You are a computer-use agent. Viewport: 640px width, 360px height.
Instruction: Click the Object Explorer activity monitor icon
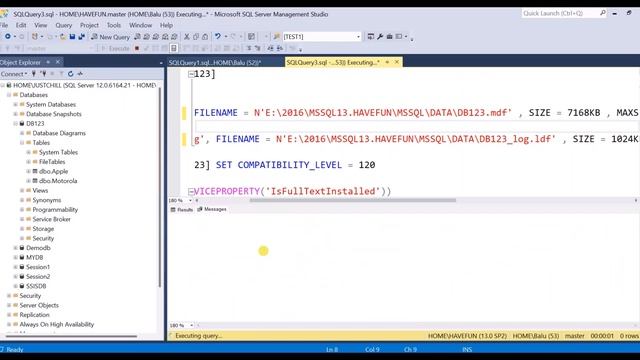tap(80, 74)
